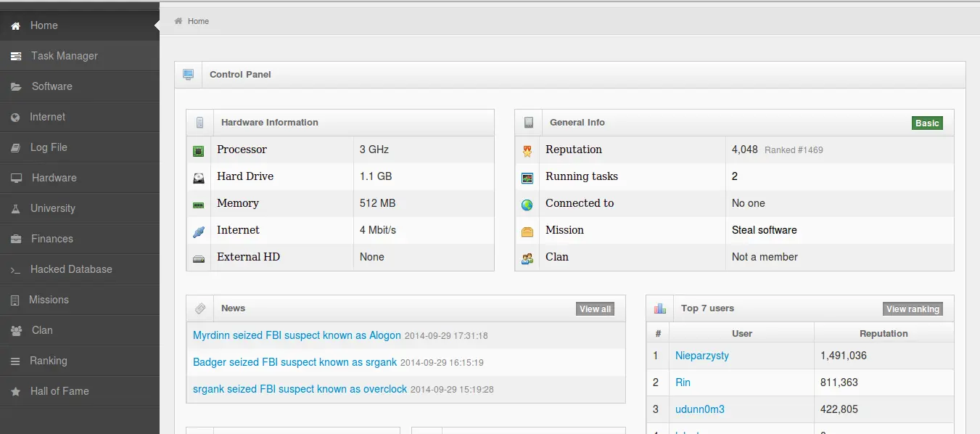Click the Clan group icon in sidebar

point(16,330)
